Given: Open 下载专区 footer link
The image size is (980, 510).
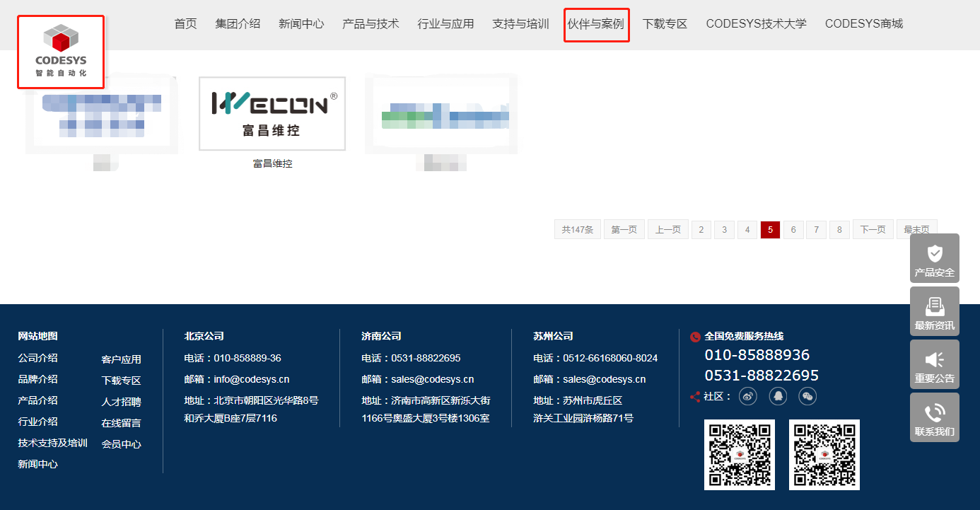Looking at the screenshot, I should [x=121, y=381].
